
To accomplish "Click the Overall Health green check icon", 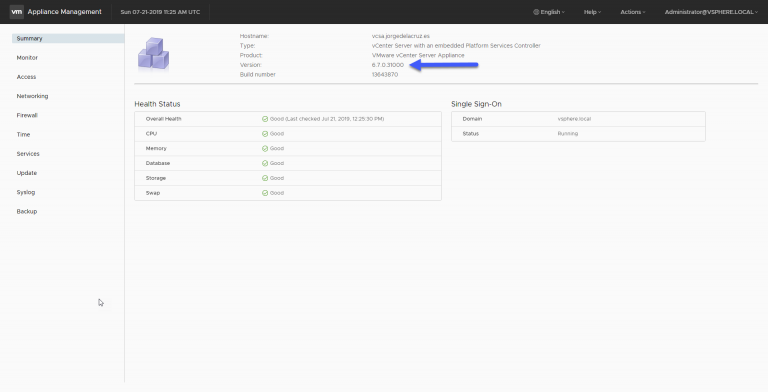I will [265, 119].
